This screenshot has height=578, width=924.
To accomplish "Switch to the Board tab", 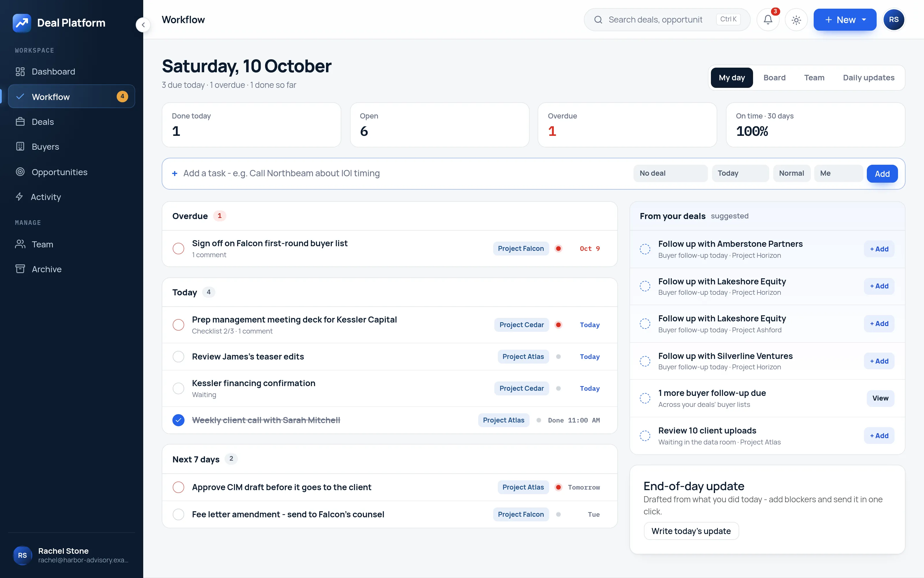I will click(774, 78).
